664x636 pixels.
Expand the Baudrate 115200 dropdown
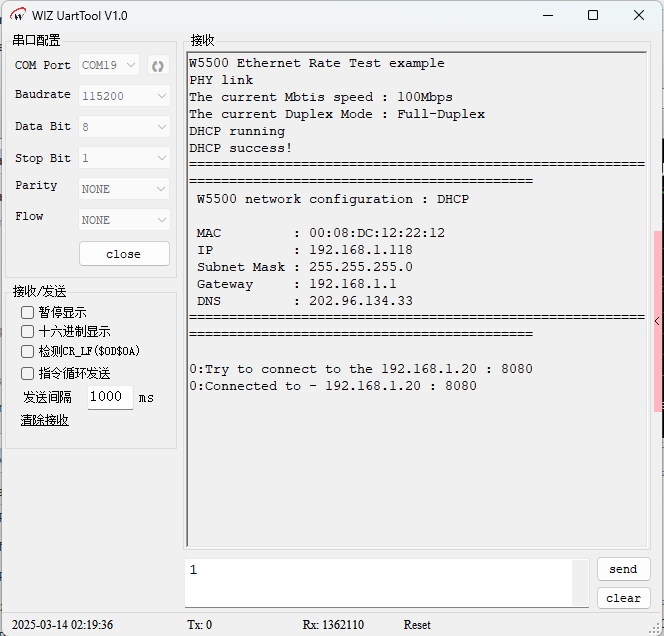point(124,96)
